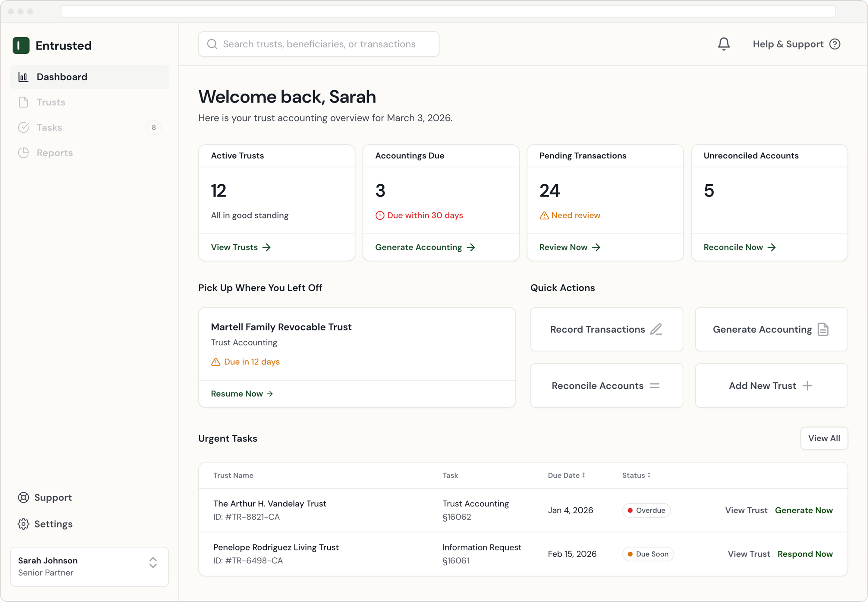Viewport: 868px width, 602px height.
Task: Click the search trusts input field
Action: tap(319, 44)
